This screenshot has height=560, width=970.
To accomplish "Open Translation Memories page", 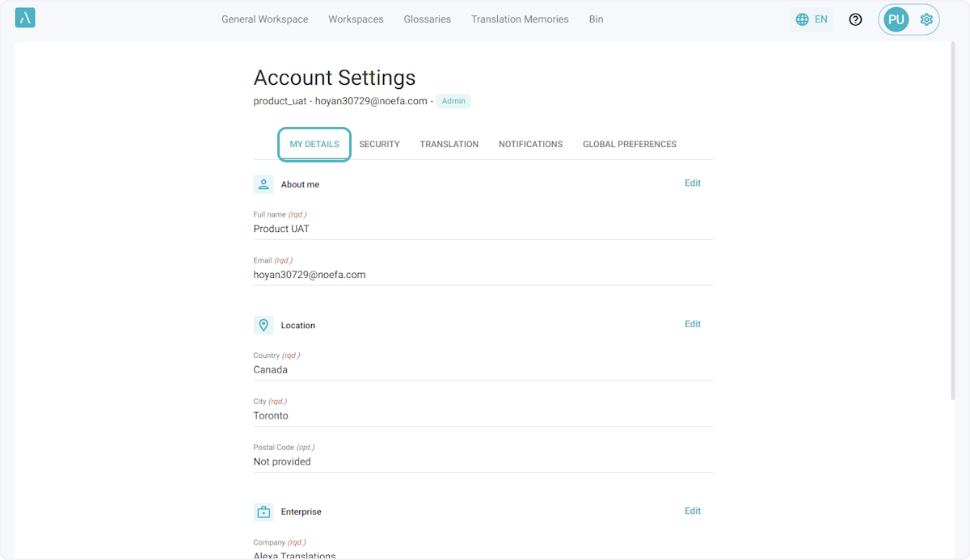I will tap(520, 19).
